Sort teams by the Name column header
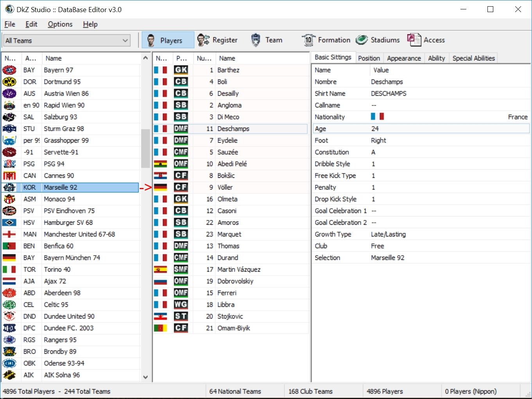The width and height of the screenshot is (532, 399). (x=91, y=58)
